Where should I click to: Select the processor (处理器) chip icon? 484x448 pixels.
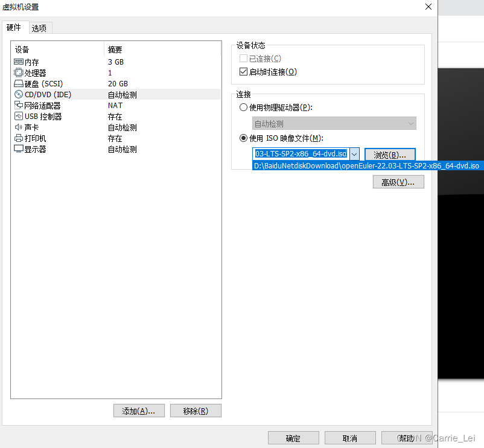point(19,73)
